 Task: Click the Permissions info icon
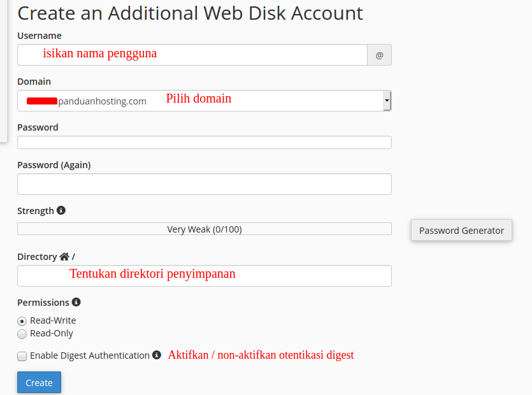click(76, 302)
